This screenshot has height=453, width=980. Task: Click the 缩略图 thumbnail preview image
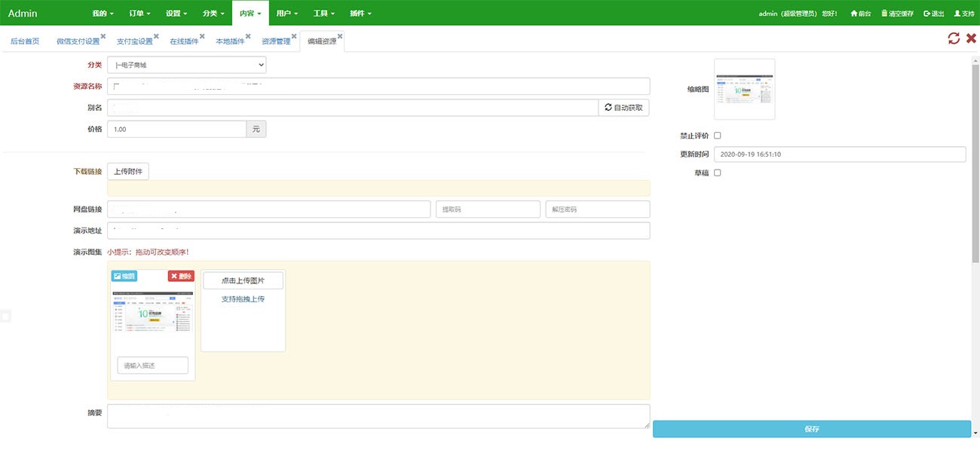(745, 89)
